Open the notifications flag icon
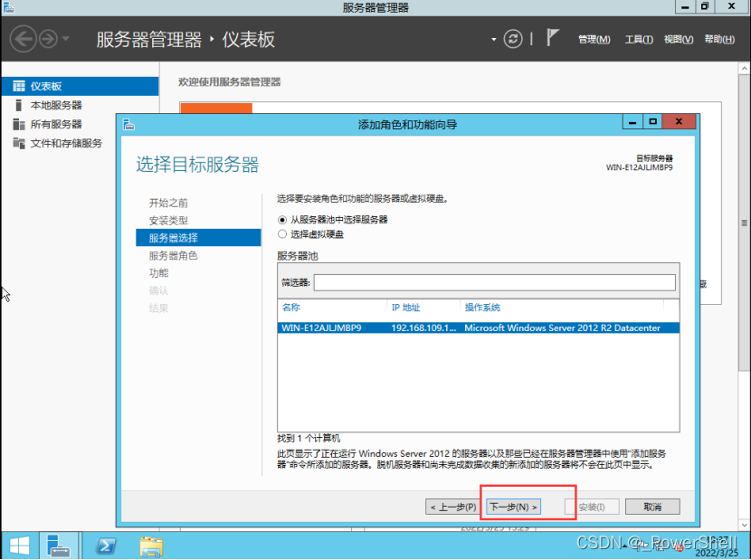The height and width of the screenshot is (560, 751). pos(552,37)
